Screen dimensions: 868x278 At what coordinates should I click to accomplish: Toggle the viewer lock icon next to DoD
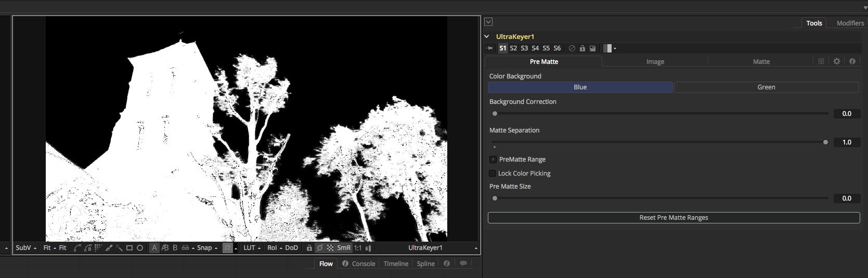(309, 248)
